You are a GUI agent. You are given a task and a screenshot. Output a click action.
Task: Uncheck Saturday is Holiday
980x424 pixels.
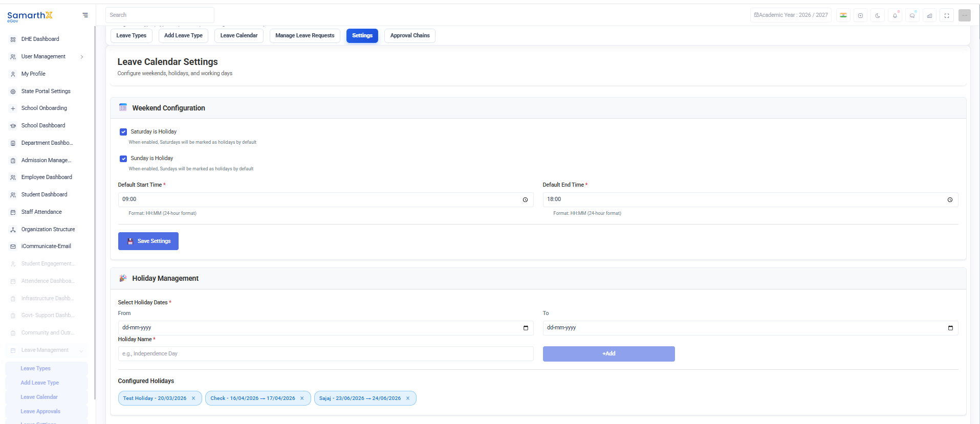[x=123, y=132]
